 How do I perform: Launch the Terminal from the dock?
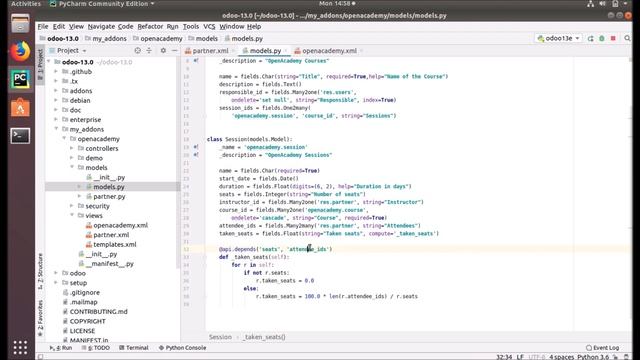(x=20, y=136)
